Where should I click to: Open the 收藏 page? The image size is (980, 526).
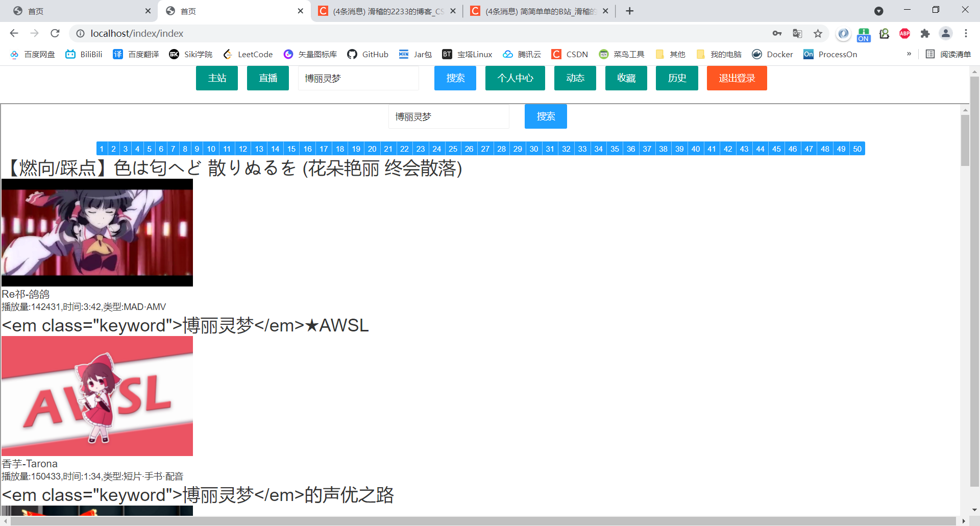(626, 78)
